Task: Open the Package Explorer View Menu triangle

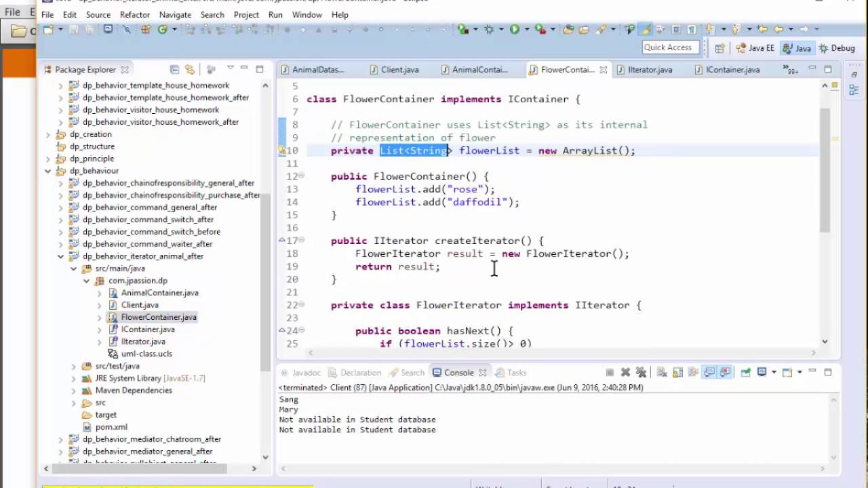Action: [231, 68]
